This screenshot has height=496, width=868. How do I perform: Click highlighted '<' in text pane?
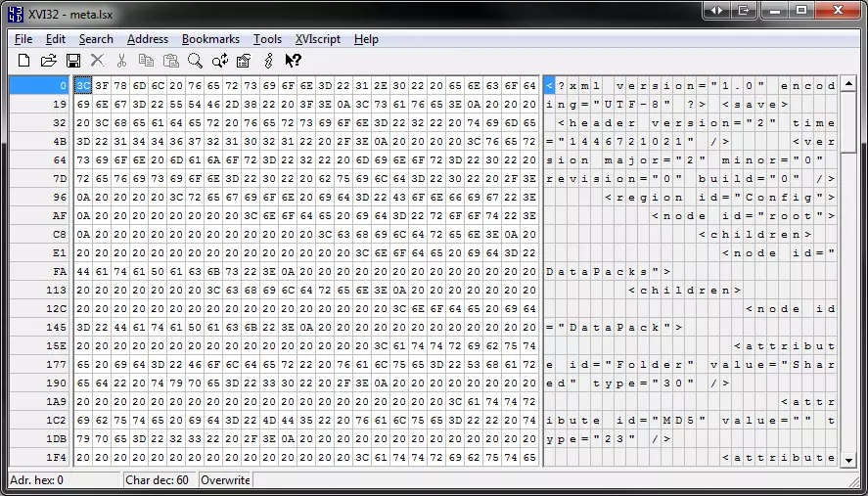tap(550, 86)
